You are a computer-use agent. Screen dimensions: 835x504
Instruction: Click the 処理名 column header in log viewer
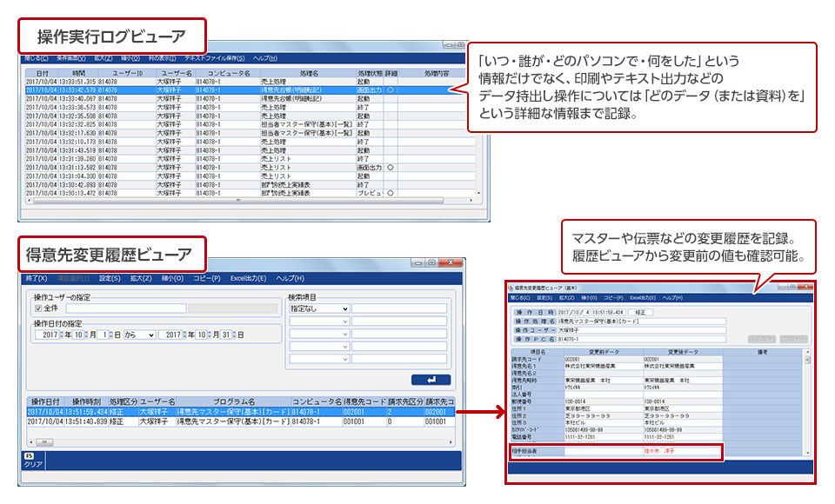click(x=307, y=73)
